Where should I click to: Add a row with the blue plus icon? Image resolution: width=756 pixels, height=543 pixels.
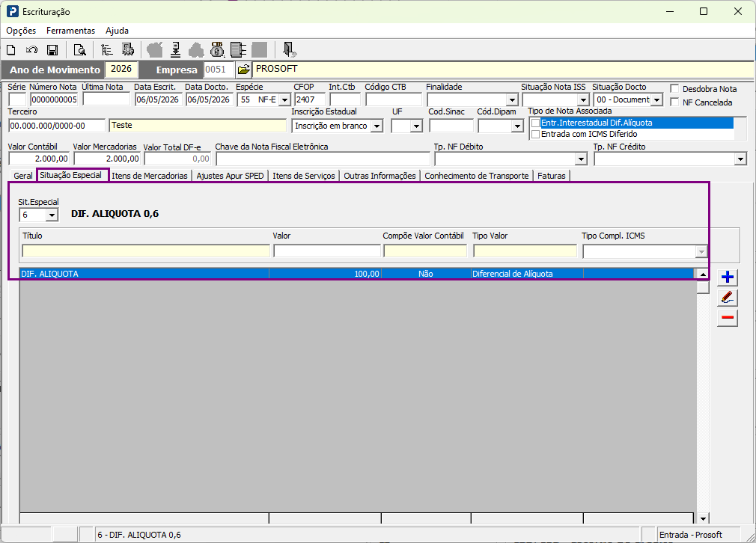(727, 277)
